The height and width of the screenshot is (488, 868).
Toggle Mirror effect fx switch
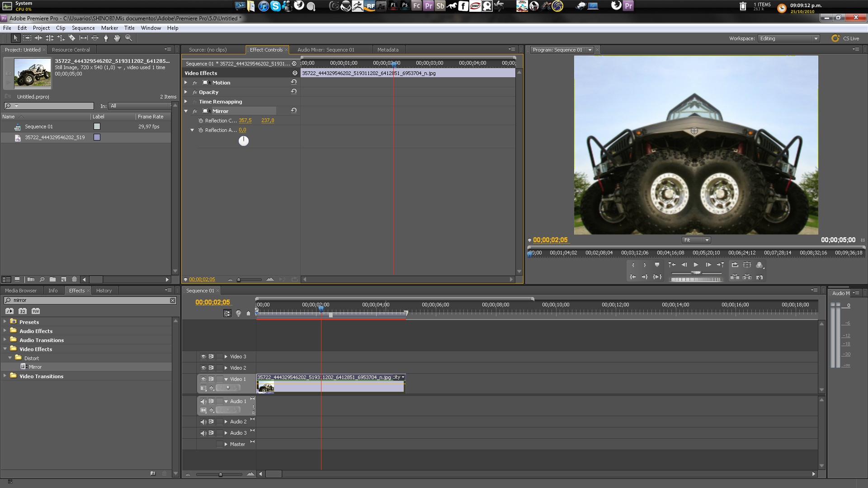(x=195, y=111)
